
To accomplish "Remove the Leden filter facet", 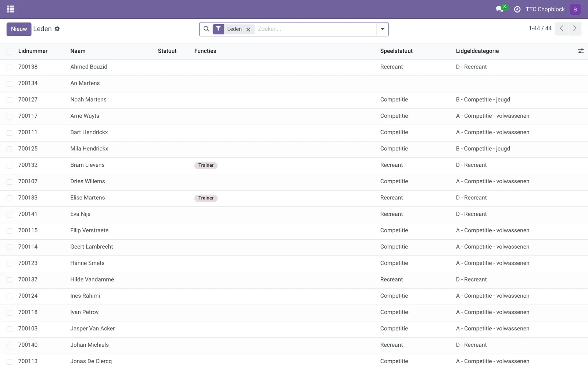I will 248,29.
